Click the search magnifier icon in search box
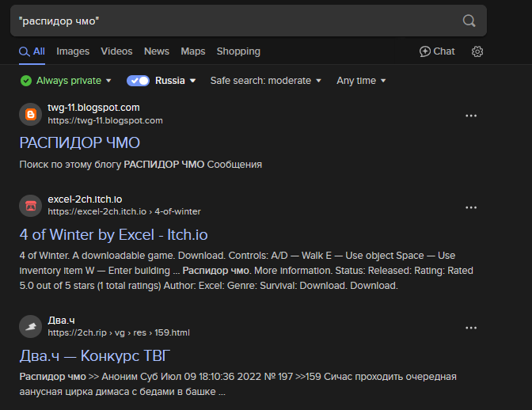 [469, 21]
